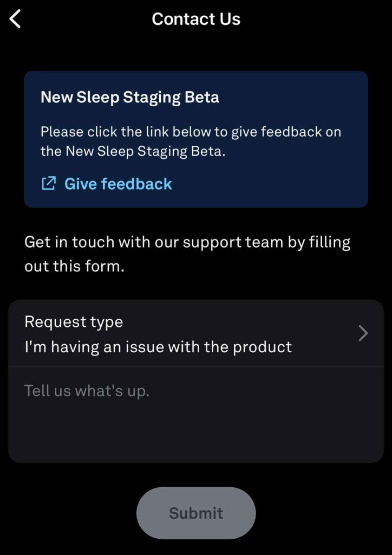The image size is (392, 555).
Task: Click the divider between Request type and message
Action: tap(196, 367)
